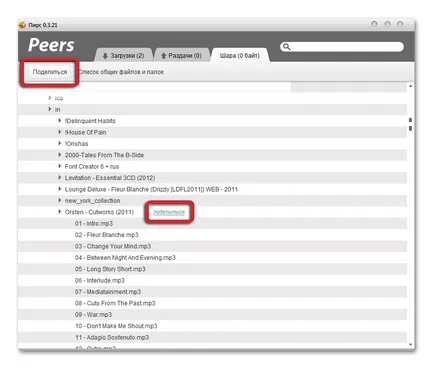Select the Шара (0 байт) tab
Viewport: 434px width, 371px height.
coord(239,55)
